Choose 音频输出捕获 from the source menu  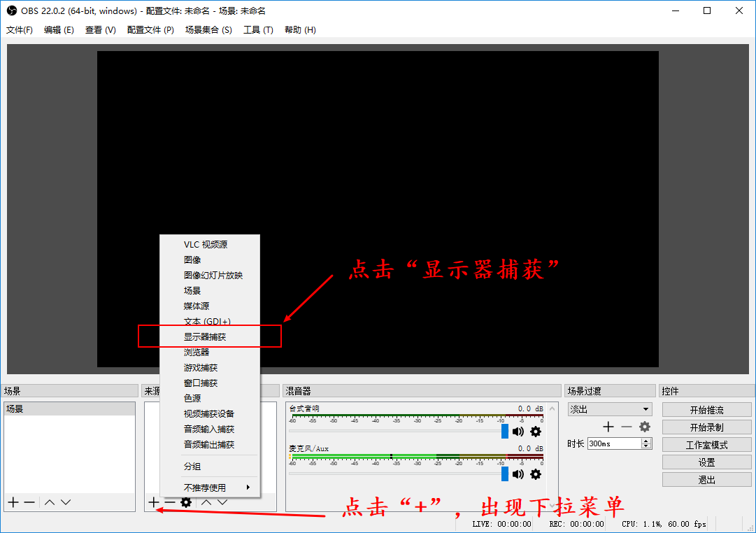pos(210,445)
